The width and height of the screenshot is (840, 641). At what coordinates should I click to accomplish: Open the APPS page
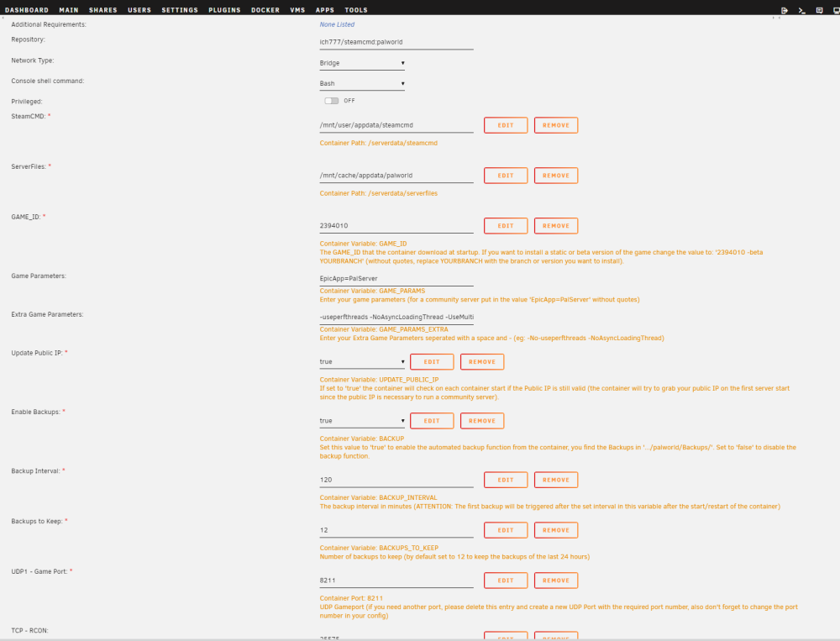(324, 10)
